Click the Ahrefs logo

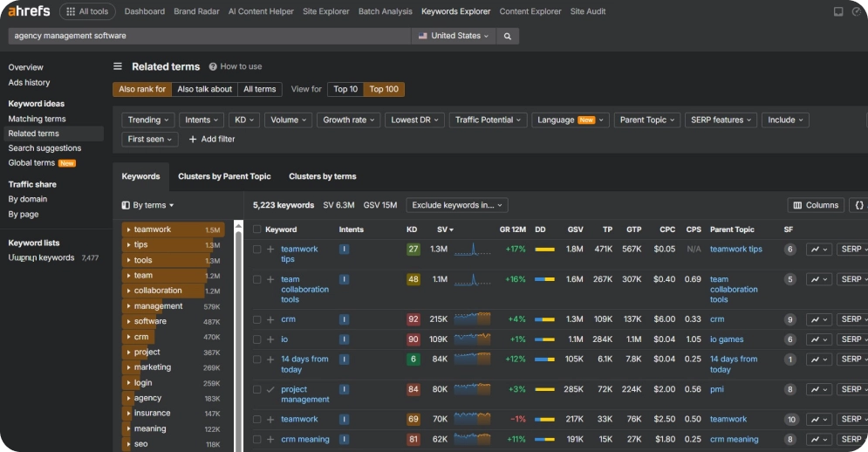click(x=29, y=11)
